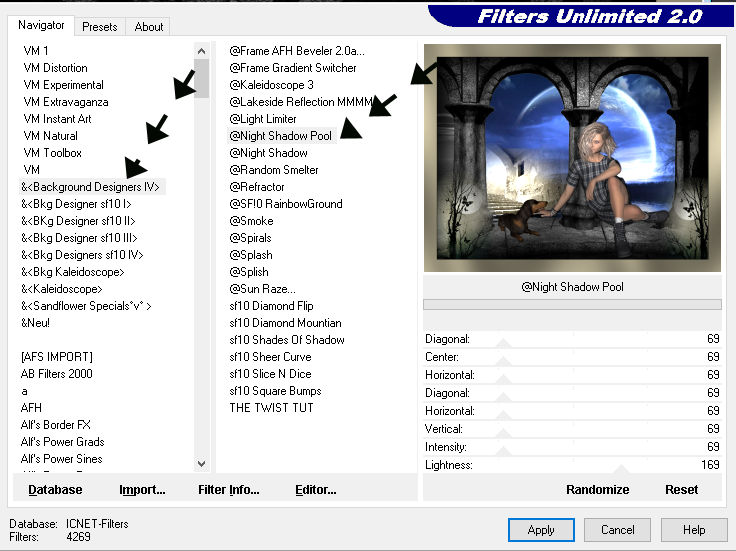Click the category list scroll up arrow
The height and width of the screenshot is (551, 736).
202,51
